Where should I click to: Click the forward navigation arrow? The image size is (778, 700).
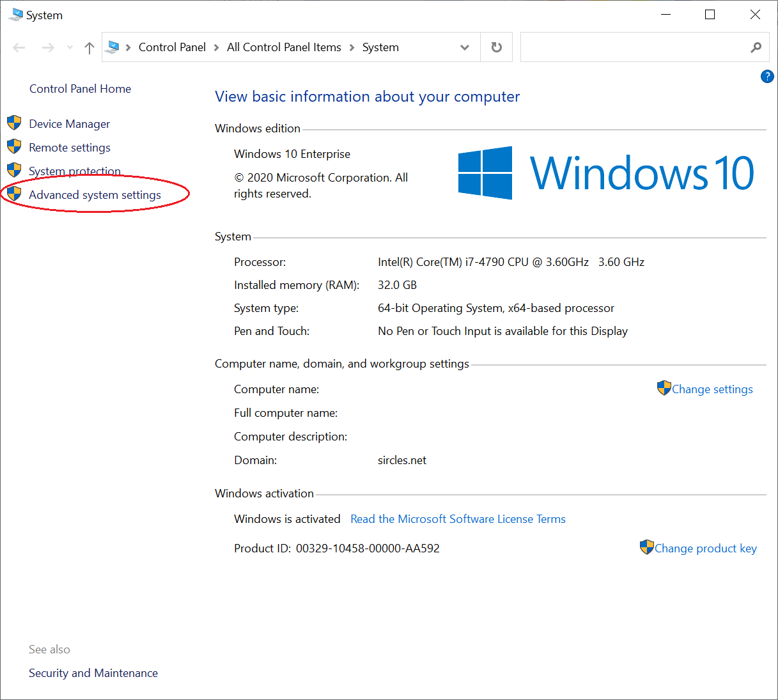click(48, 47)
